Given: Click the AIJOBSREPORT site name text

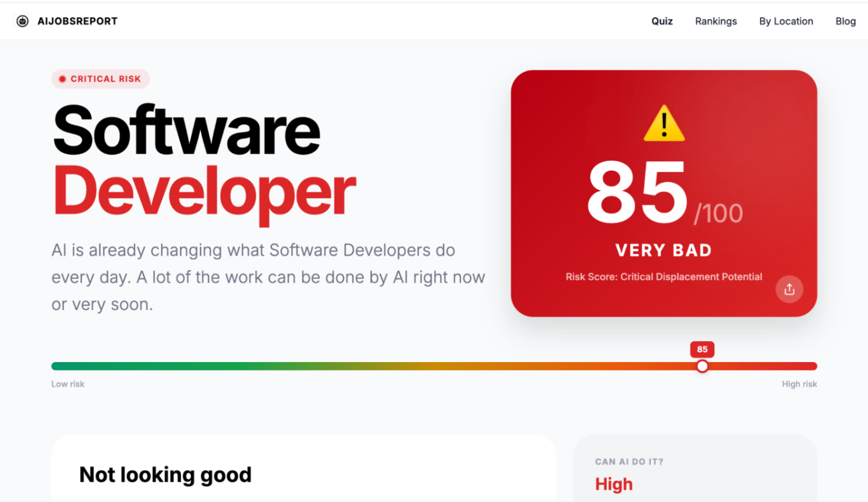Looking at the screenshot, I should click(x=78, y=21).
